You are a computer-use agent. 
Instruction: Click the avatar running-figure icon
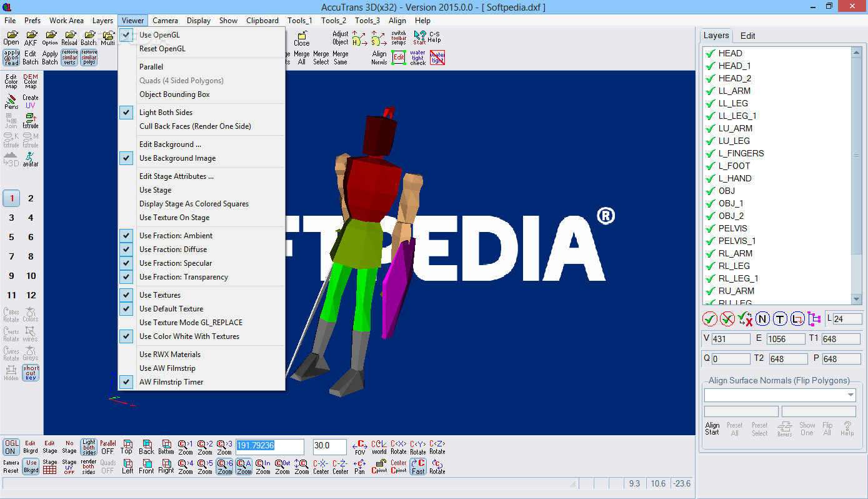coord(31,159)
